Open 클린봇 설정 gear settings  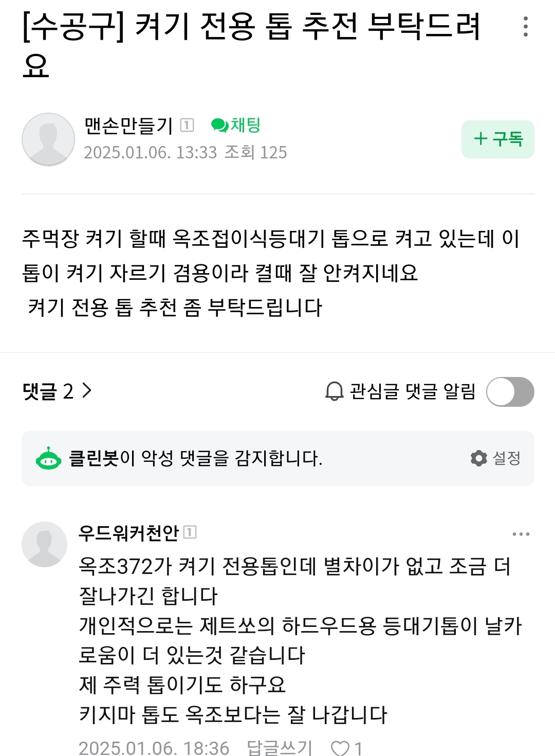point(495,458)
